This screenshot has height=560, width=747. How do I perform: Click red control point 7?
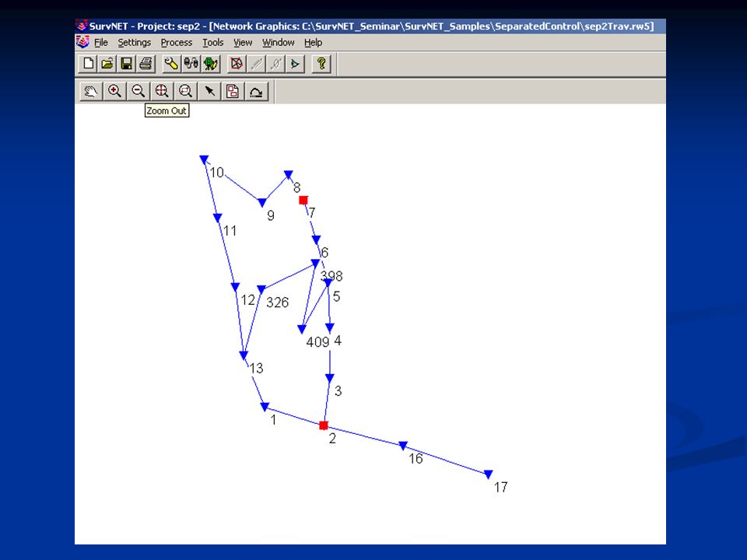point(303,200)
